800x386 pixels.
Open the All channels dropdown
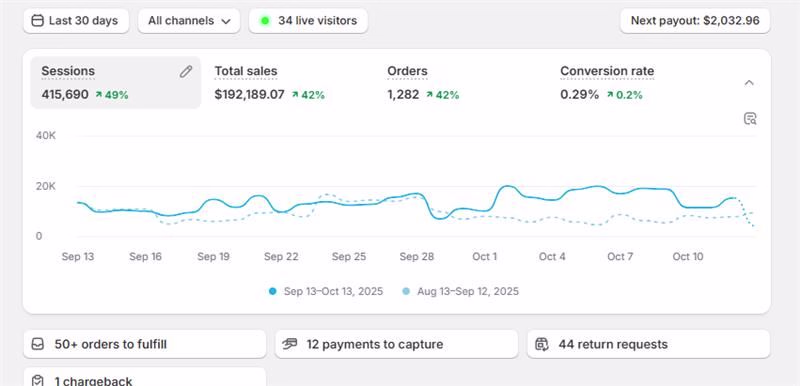tap(189, 21)
